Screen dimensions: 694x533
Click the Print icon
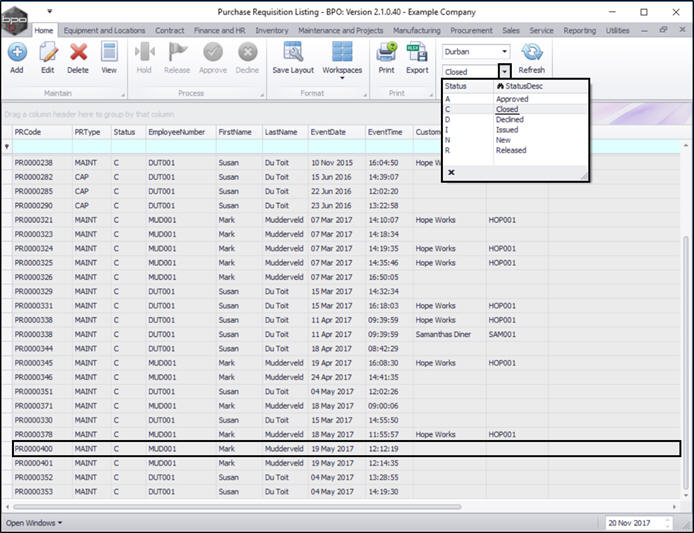(386, 55)
